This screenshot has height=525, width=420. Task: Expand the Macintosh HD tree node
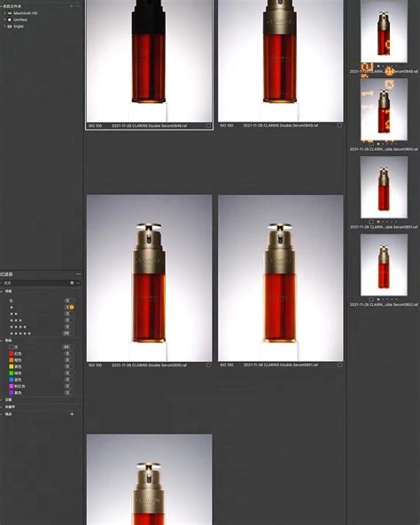5,13
